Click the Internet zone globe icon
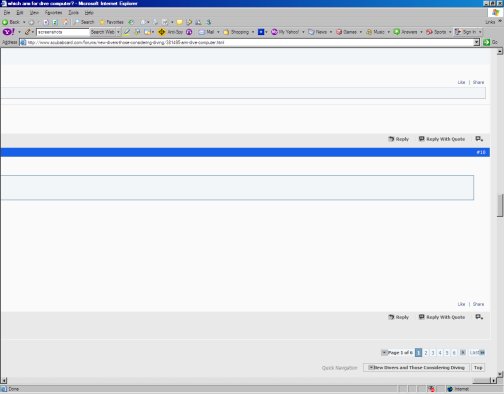The width and height of the screenshot is (504, 394). point(450,389)
